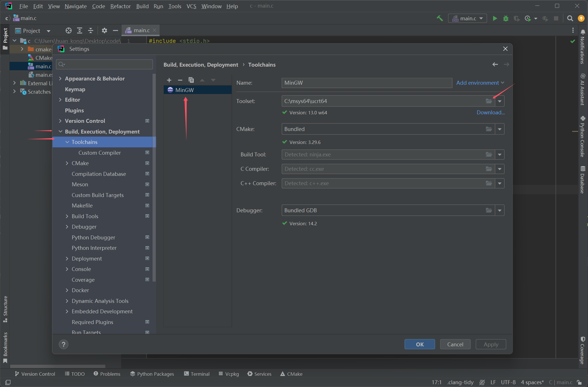Select Custom Compiler settings page
The height and width of the screenshot is (387, 588).
(99, 153)
